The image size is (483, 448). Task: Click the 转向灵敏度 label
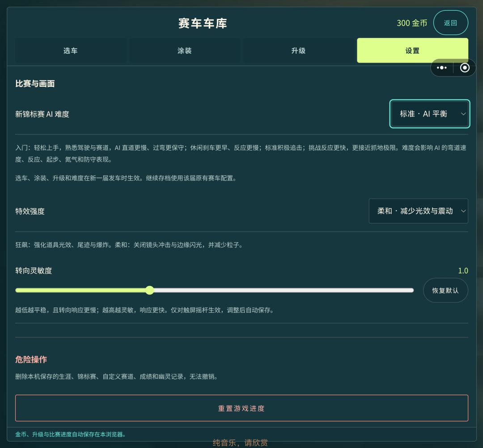point(34,271)
